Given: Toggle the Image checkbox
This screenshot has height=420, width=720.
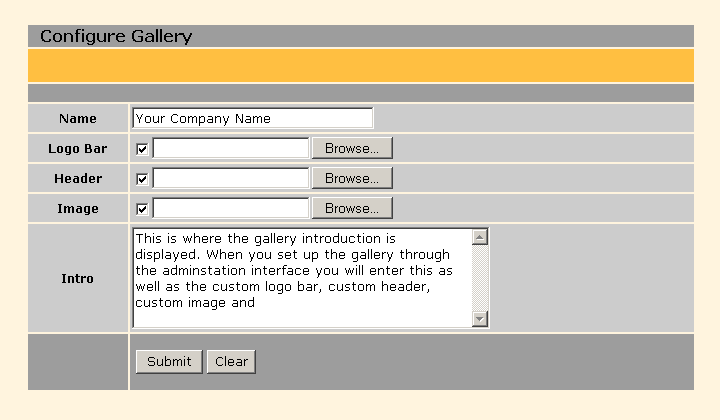Looking at the screenshot, I should pyautogui.click(x=142, y=209).
